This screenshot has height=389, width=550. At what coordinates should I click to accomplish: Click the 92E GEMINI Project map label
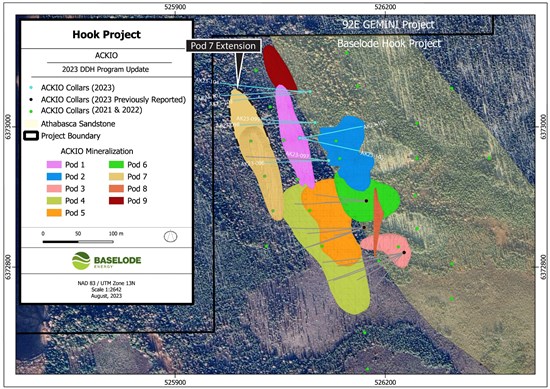tap(388, 25)
